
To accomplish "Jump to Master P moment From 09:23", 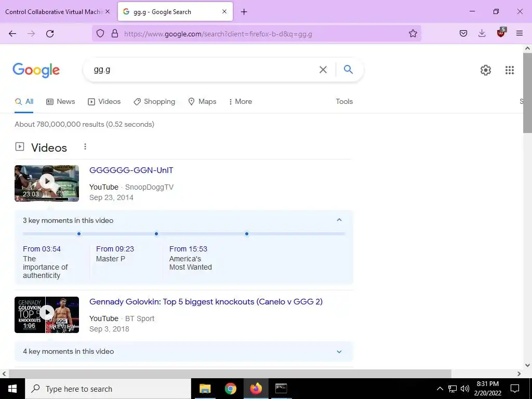I will [x=115, y=249].
